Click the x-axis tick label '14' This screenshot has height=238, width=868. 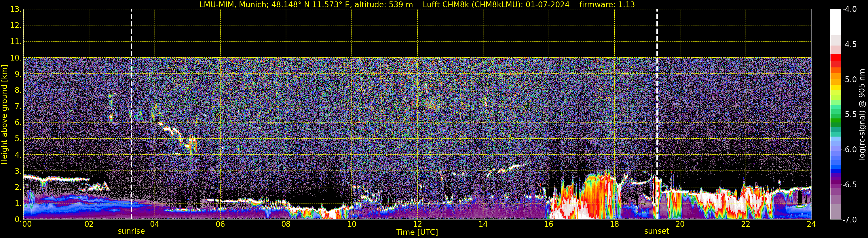[483, 224]
